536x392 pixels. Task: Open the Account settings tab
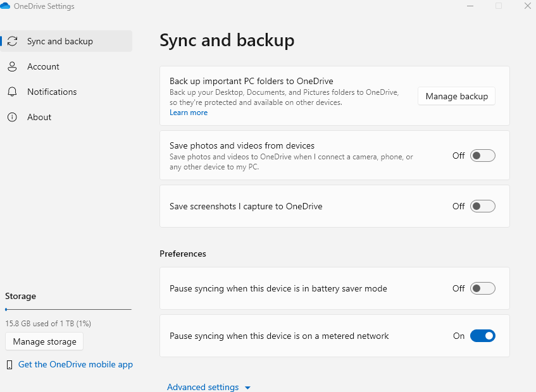[x=43, y=66]
